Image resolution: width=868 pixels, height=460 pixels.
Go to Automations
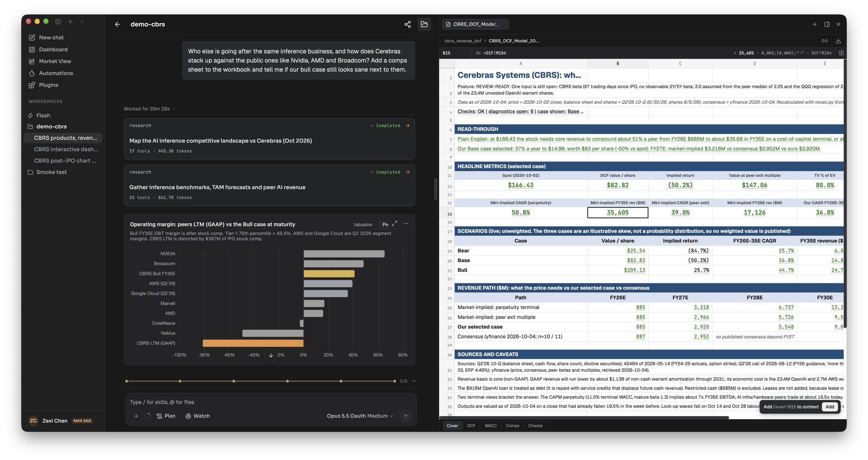pos(56,73)
